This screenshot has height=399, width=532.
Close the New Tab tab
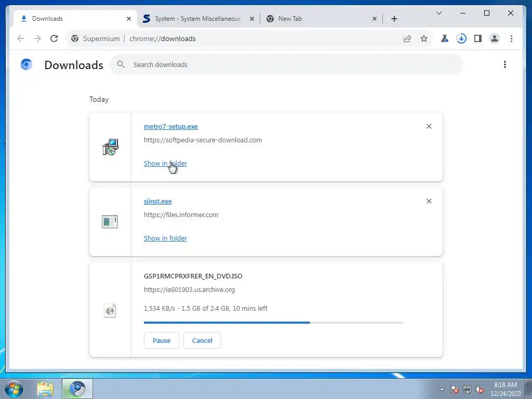pos(374,19)
